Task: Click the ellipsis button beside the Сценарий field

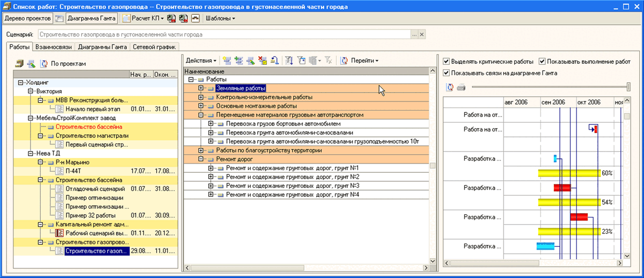Action: [414, 34]
